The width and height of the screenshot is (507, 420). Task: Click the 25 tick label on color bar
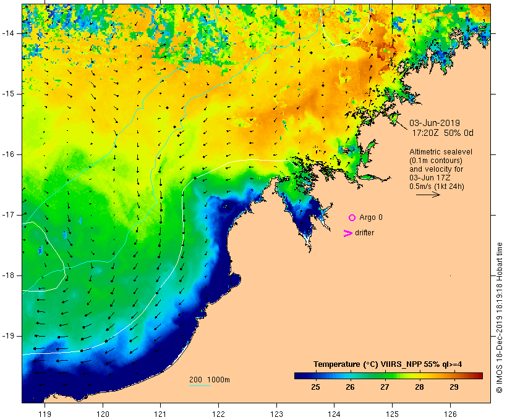pyautogui.click(x=315, y=387)
